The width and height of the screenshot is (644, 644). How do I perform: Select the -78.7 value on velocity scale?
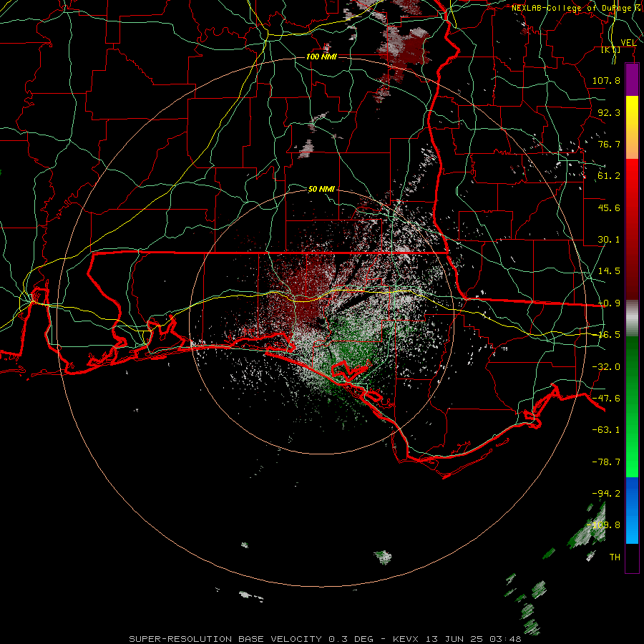coord(606,462)
